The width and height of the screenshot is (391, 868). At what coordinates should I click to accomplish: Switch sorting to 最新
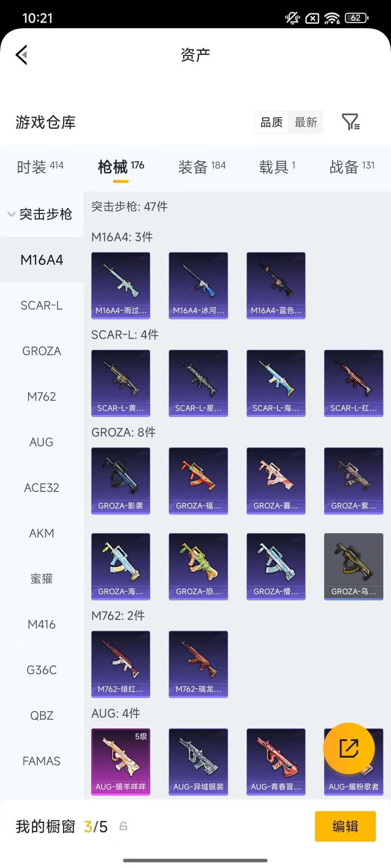(306, 123)
